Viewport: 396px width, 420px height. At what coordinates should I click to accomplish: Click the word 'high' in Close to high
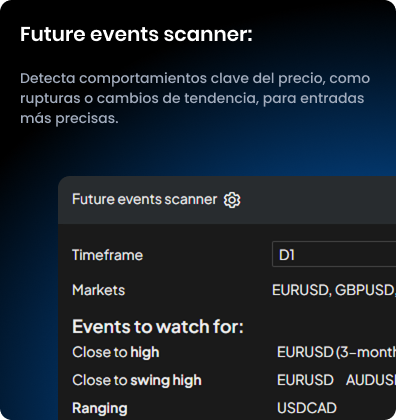pyautogui.click(x=145, y=353)
